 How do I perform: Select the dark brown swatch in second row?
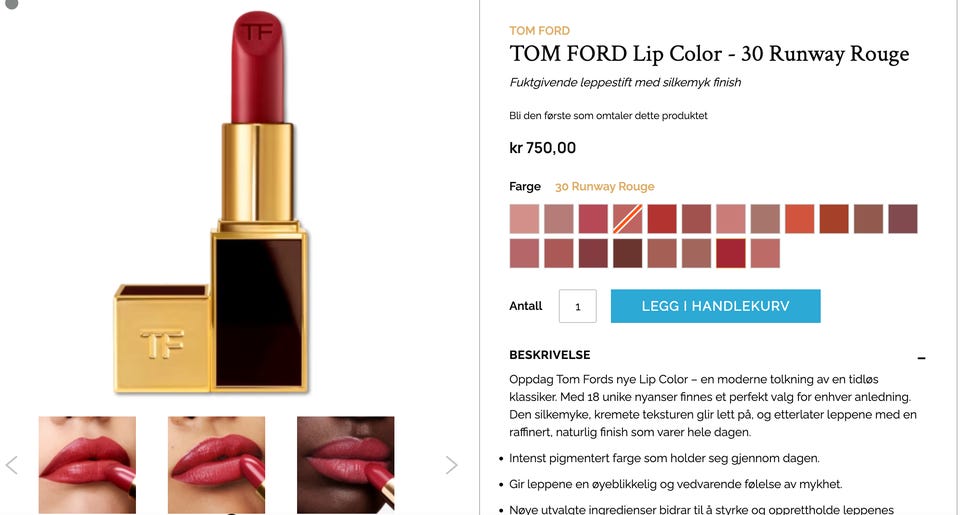click(628, 254)
